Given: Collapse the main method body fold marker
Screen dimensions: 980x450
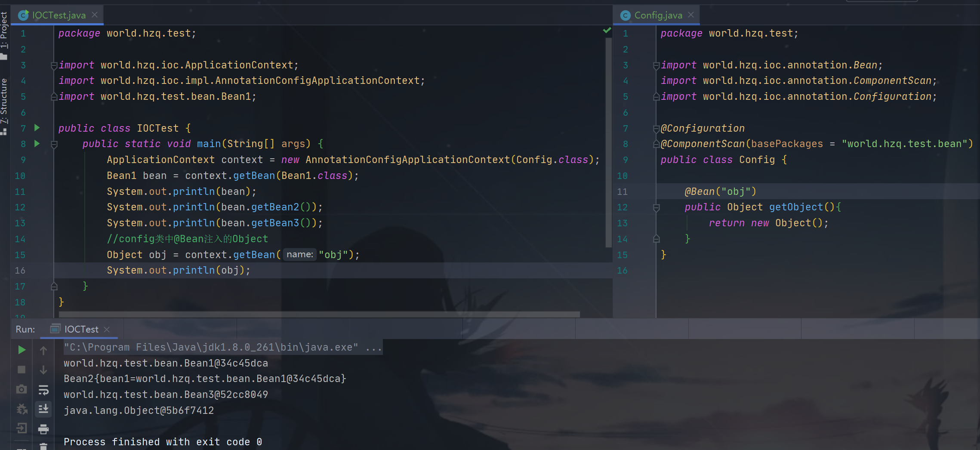Looking at the screenshot, I should (x=54, y=144).
